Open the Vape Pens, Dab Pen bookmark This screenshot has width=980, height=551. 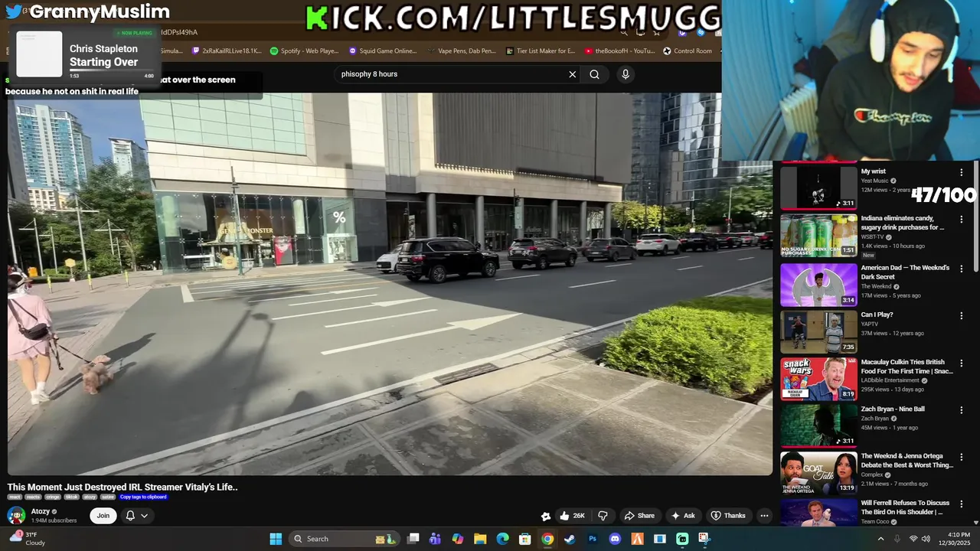coord(461,51)
